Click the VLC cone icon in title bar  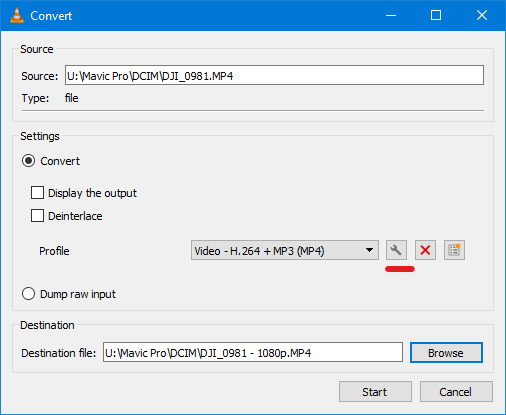pyautogui.click(x=17, y=15)
